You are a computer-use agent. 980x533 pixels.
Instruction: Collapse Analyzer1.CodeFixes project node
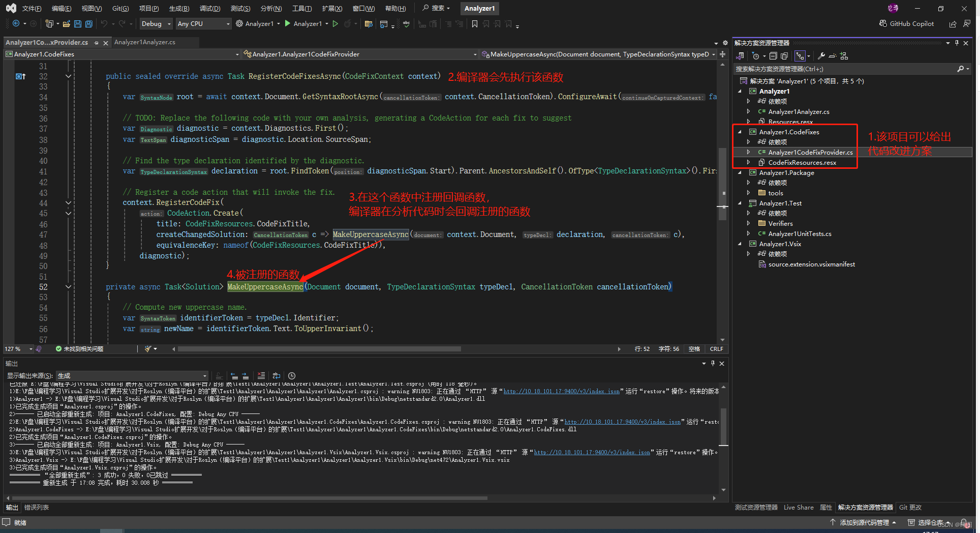click(x=740, y=132)
